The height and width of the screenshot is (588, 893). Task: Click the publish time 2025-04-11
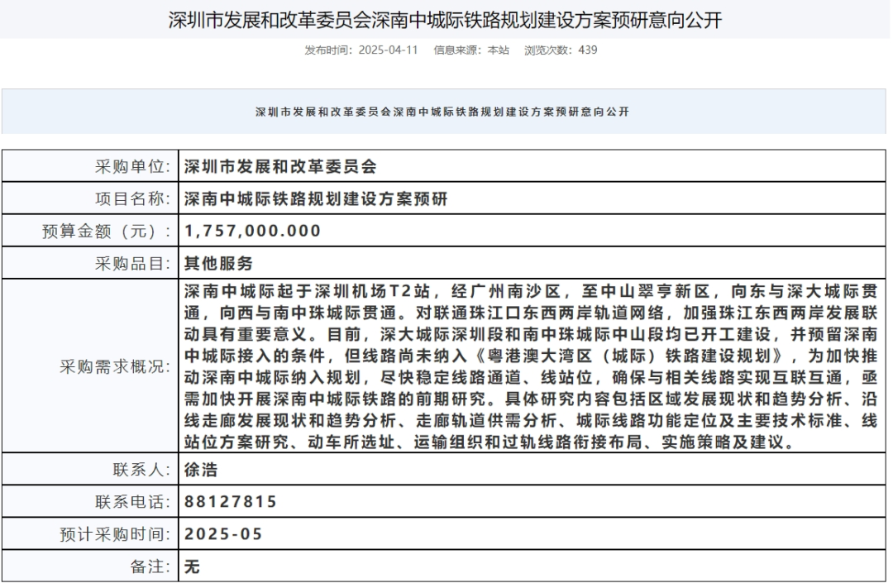pos(388,50)
